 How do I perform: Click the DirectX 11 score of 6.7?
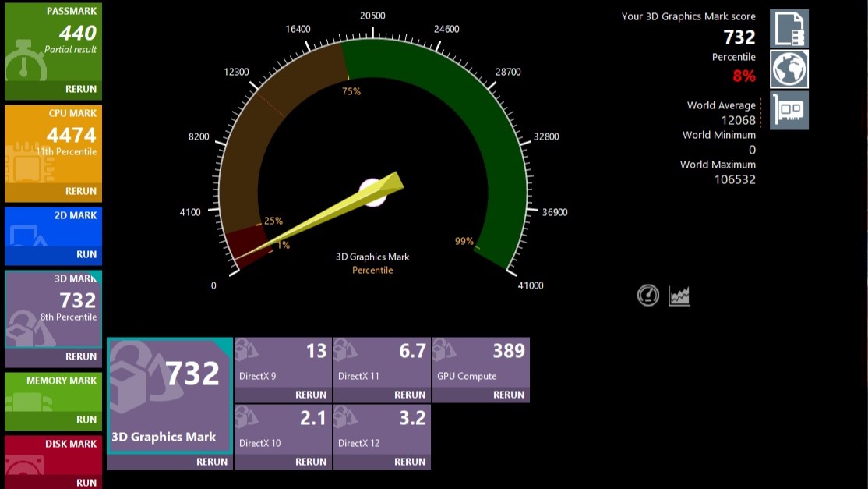412,350
